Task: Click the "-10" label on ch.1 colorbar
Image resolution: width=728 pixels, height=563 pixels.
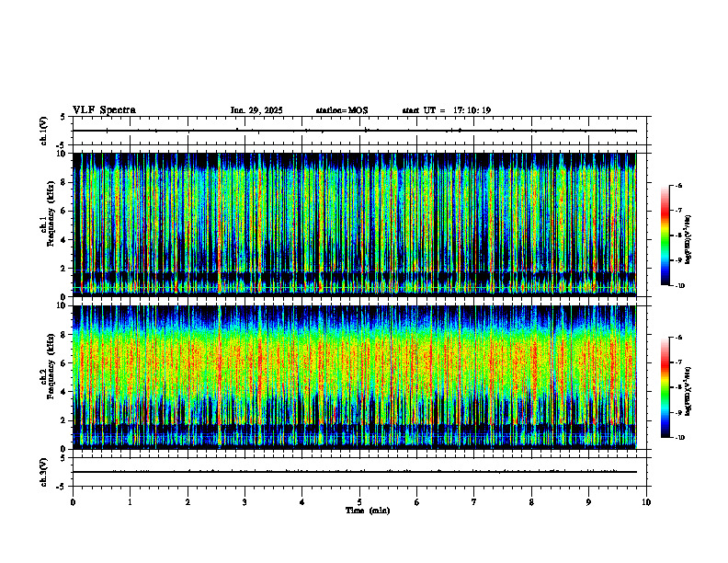Action: point(680,286)
